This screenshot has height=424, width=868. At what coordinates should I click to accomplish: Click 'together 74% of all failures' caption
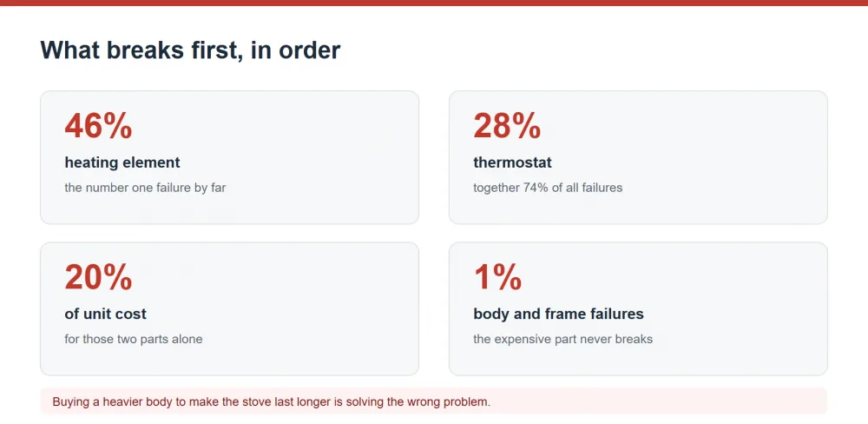[x=548, y=188]
